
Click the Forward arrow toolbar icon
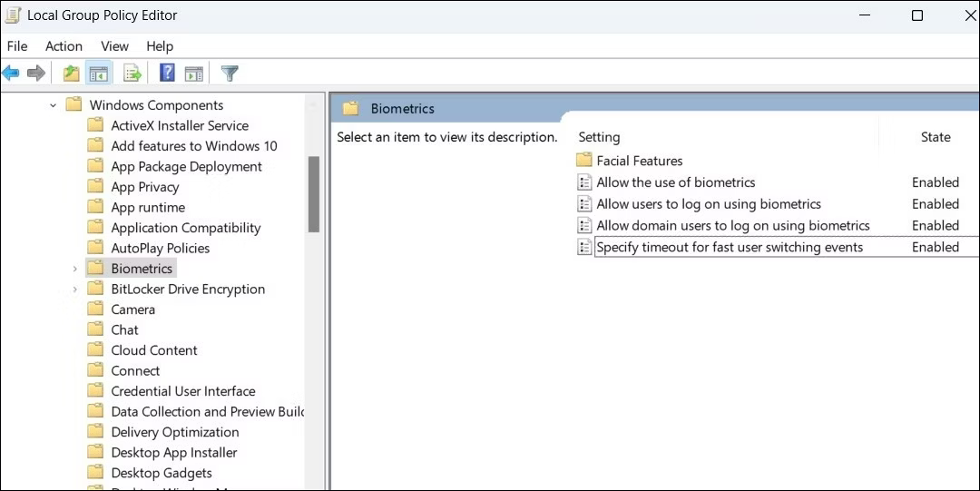tap(36, 74)
